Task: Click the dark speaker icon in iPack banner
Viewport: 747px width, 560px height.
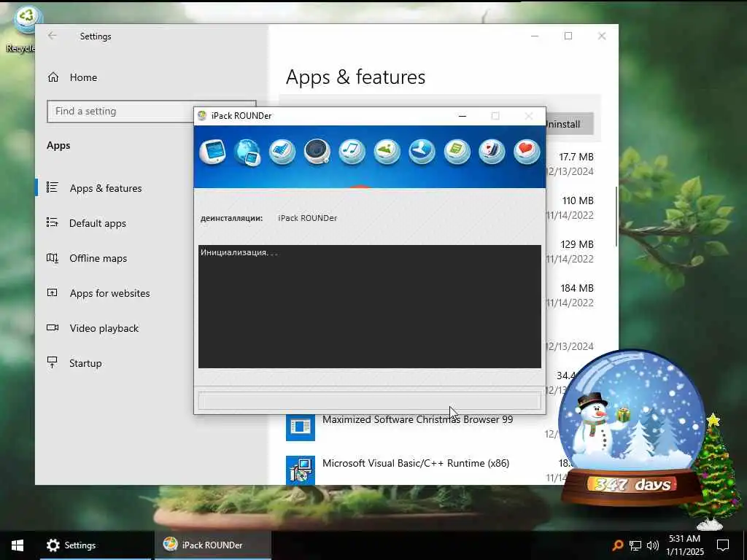Action: tap(317, 152)
